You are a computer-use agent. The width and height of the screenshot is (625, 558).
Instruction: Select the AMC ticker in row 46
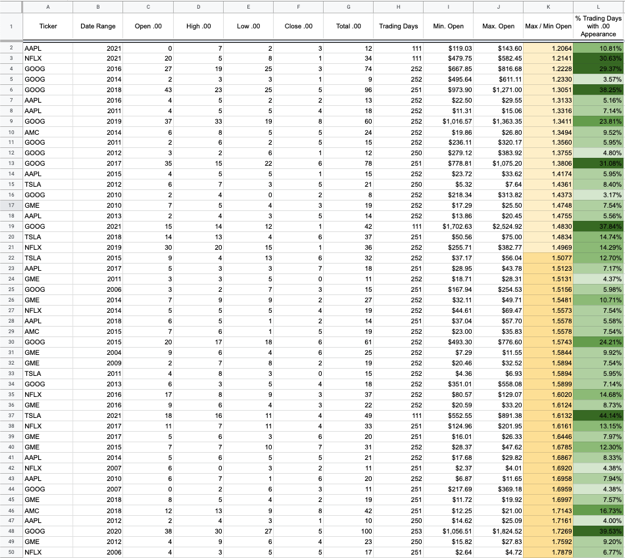tap(48, 511)
